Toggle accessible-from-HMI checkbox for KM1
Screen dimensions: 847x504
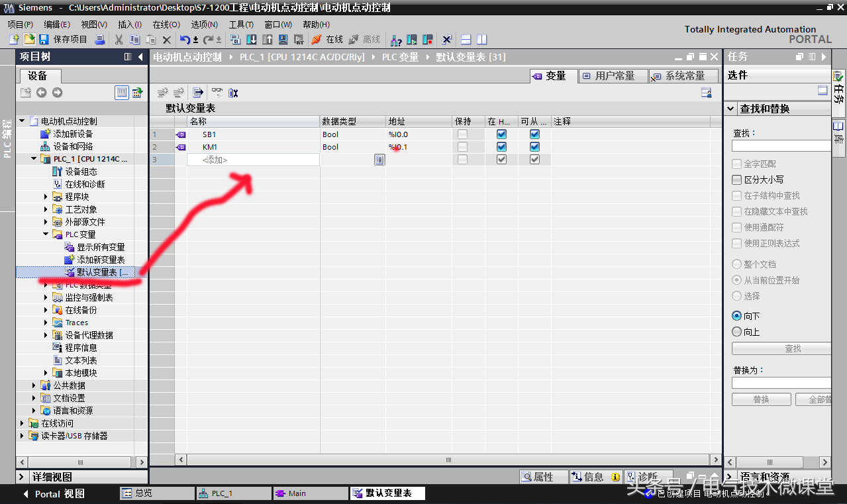534,147
